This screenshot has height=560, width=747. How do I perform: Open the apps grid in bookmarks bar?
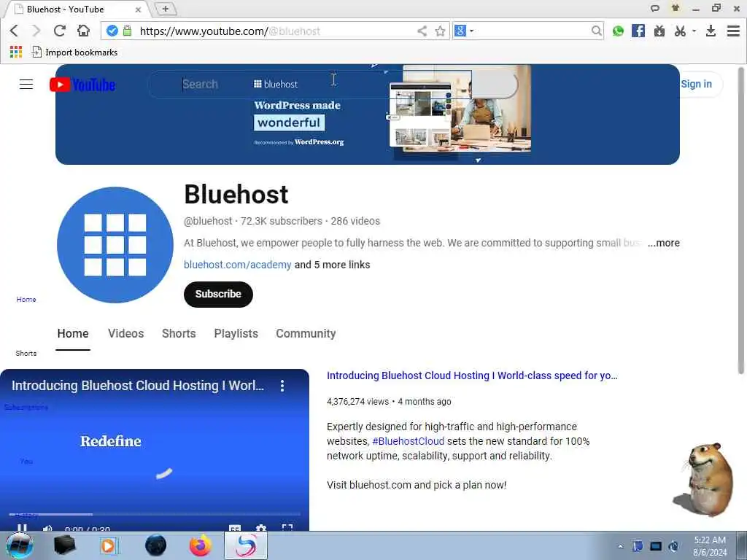pos(16,52)
